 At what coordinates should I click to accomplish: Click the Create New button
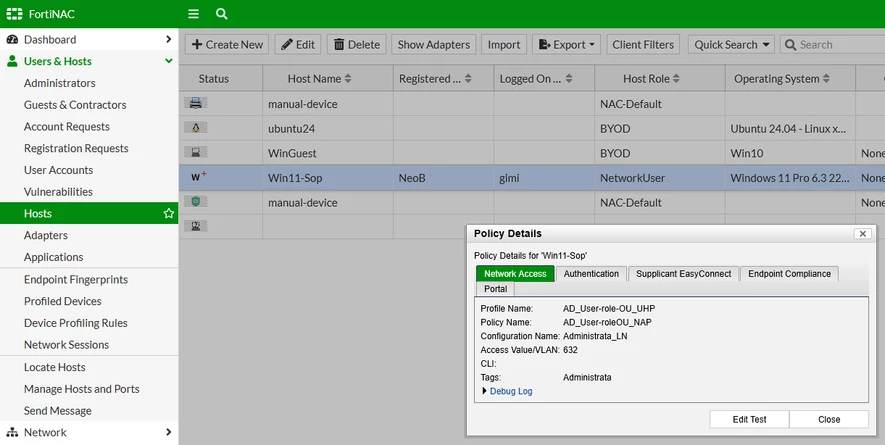click(227, 45)
